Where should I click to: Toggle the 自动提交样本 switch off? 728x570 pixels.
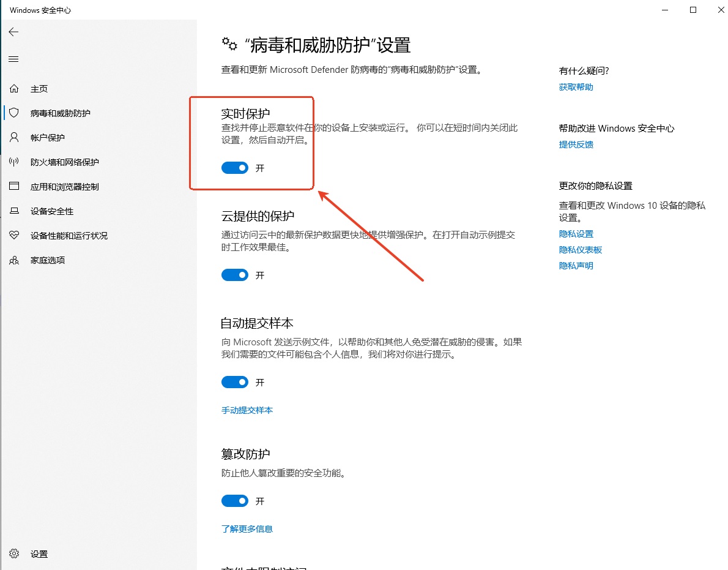click(235, 383)
